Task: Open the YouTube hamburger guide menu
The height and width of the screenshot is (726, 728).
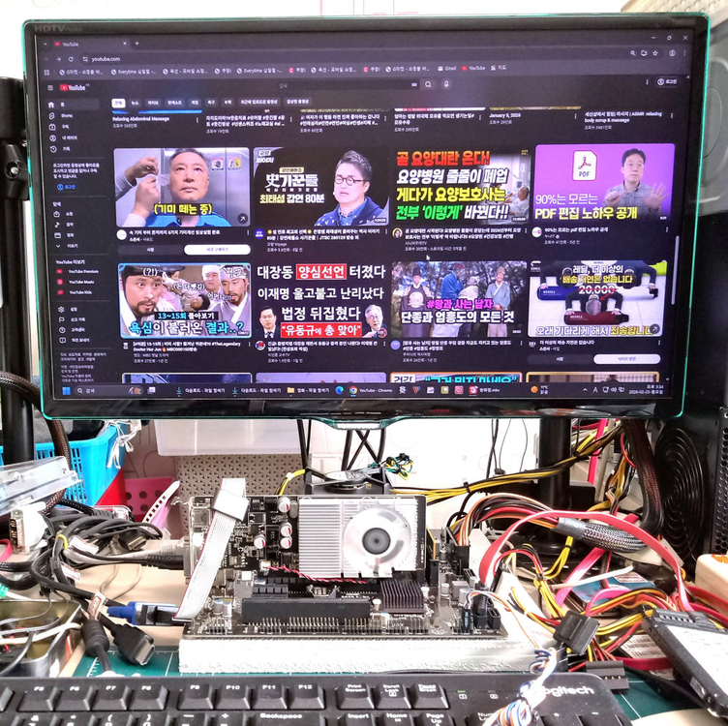Action: tap(51, 87)
